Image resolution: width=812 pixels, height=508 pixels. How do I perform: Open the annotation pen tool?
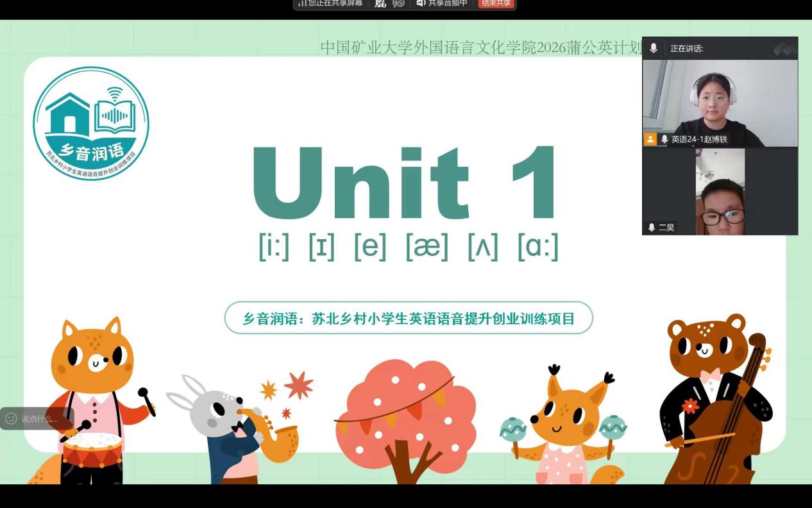coord(380,3)
